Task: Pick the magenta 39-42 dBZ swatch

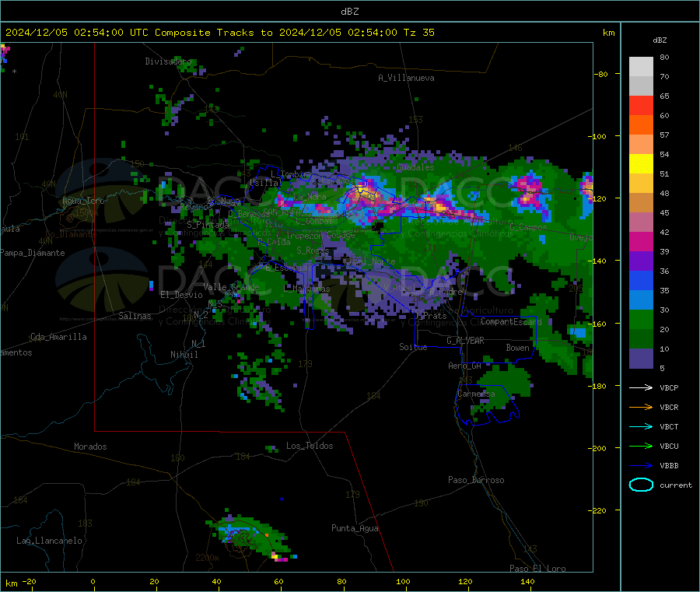Action: [641, 241]
